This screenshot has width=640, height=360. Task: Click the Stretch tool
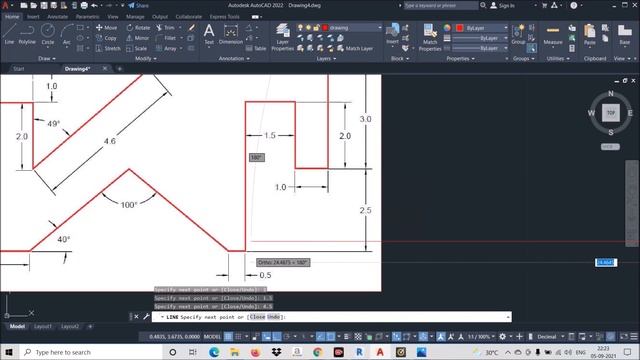(x=108, y=48)
